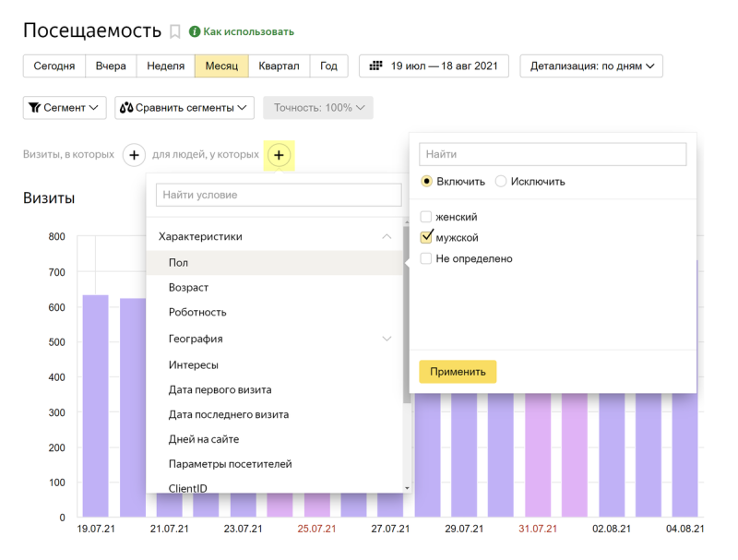Open the Точность: 100% dropdown

pos(318,108)
